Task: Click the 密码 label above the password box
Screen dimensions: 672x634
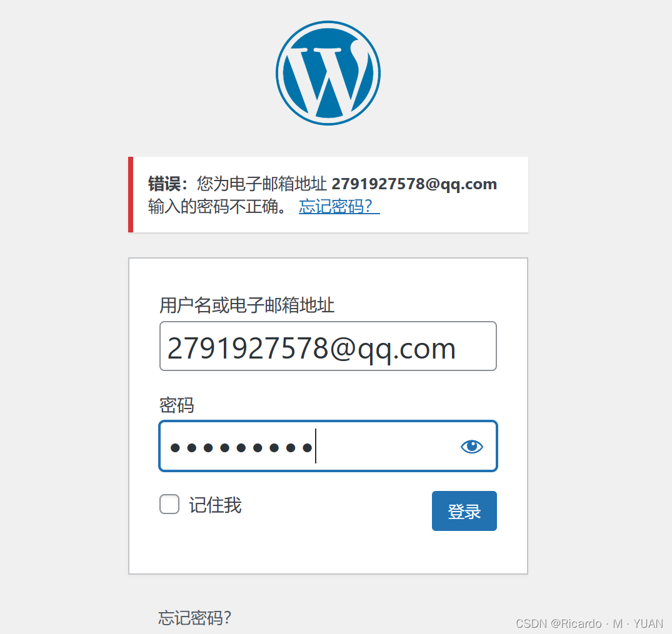Action: [x=176, y=405]
